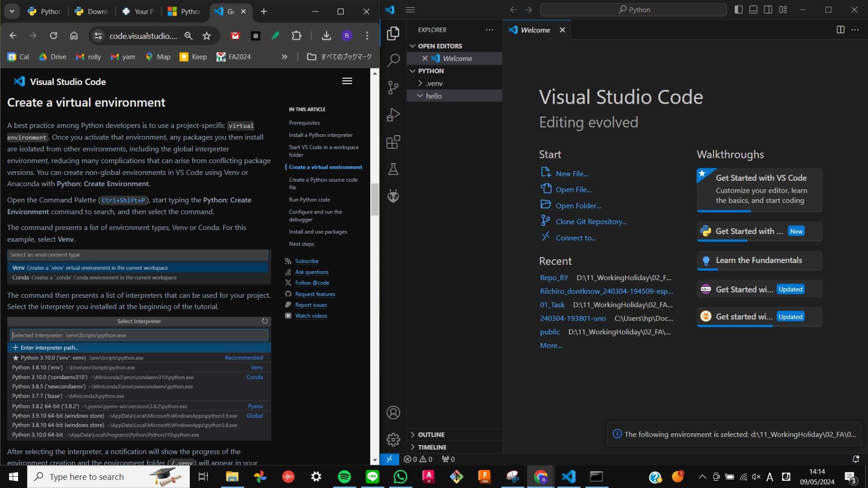The width and height of the screenshot is (868, 488).
Task: Toggle the secondary side bar
Action: (768, 10)
